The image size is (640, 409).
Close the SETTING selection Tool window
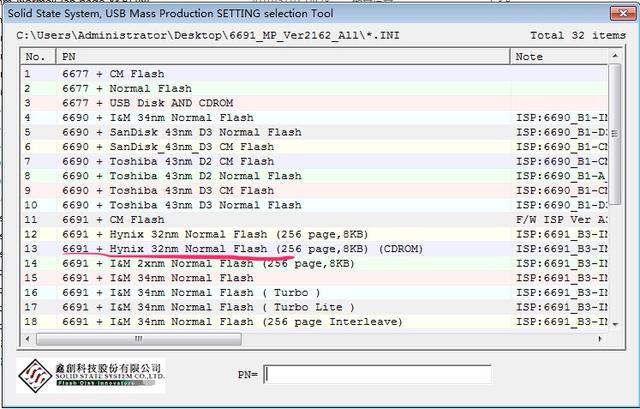623,13
